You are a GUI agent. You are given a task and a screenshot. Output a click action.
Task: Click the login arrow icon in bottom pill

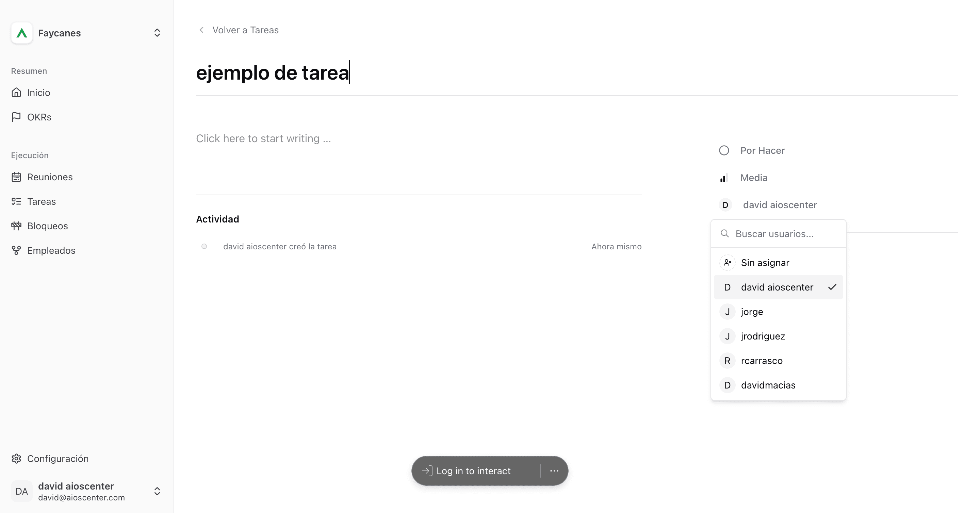(x=427, y=471)
